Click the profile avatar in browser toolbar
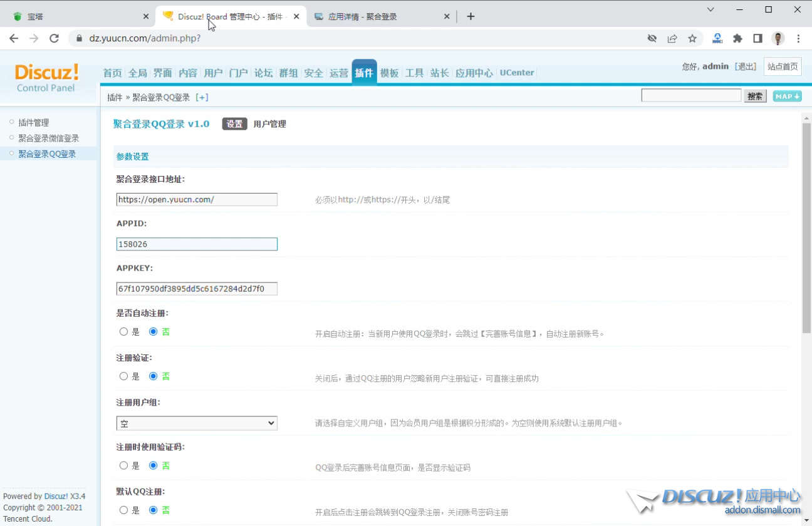 coord(778,38)
